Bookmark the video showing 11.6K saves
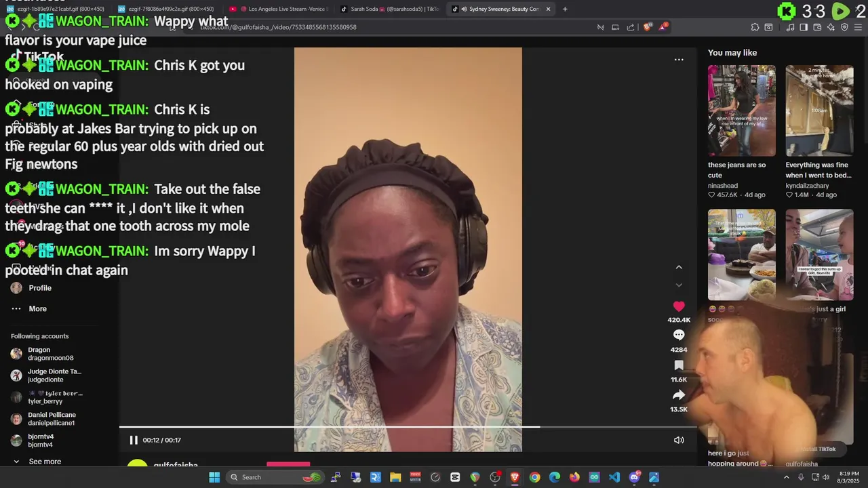 tap(679, 365)
